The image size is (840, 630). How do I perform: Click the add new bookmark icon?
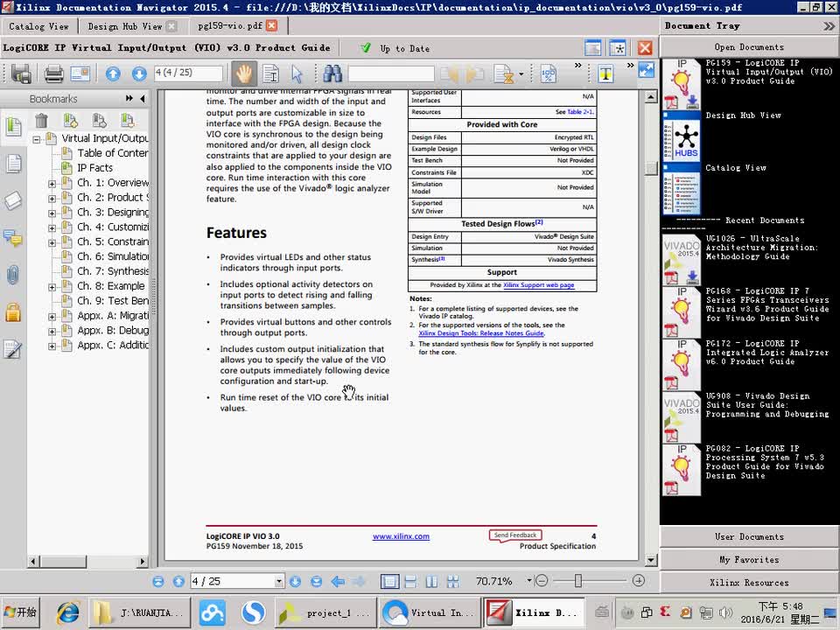pyautogui.click(x=70, y=121)
